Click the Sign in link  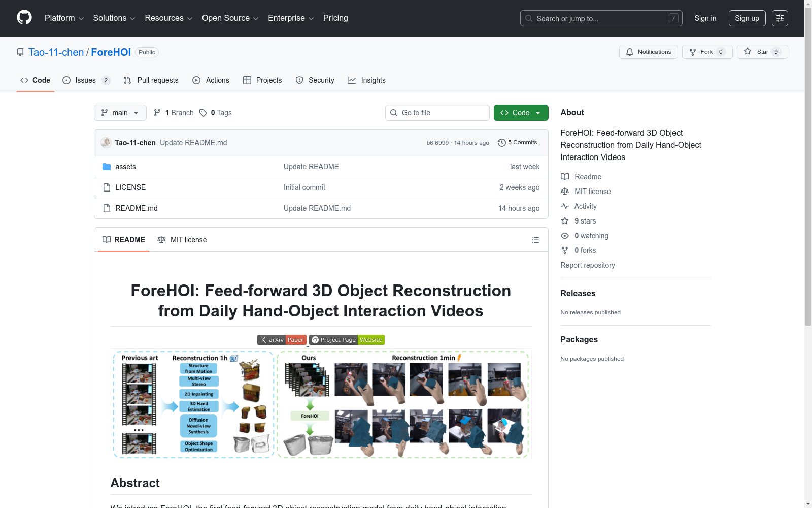coord(705,18)
